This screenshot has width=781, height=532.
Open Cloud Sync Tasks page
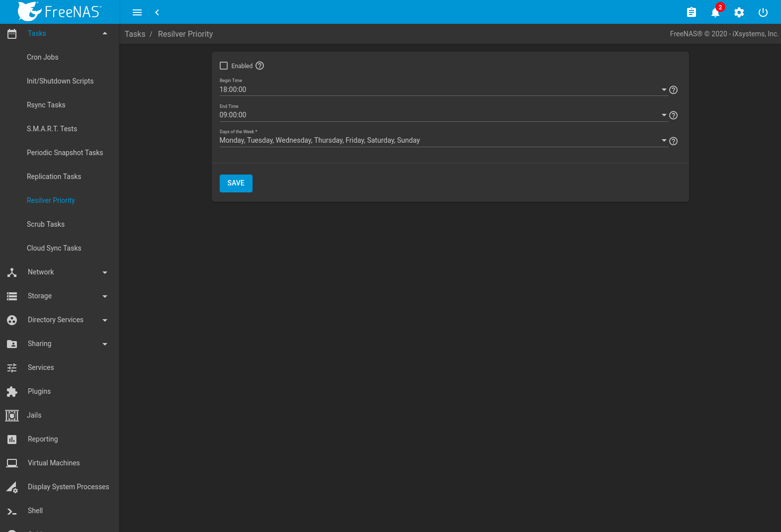(x=54, y=248)
